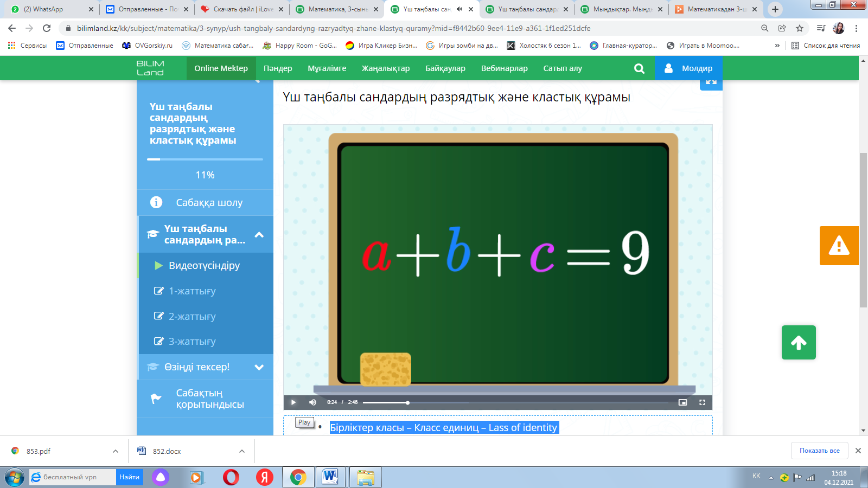The width and height of the screenshot is (868, 488).
Task: Open the browser profile avatar
Action: click(839, 28)
